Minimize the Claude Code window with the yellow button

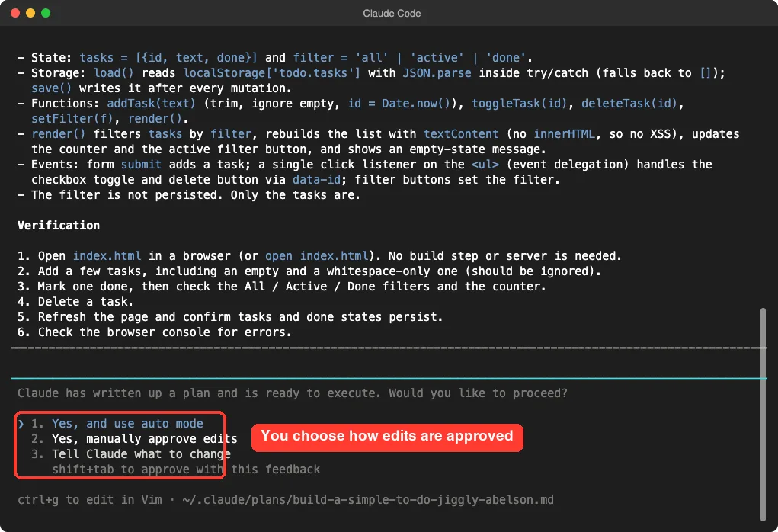30,13
